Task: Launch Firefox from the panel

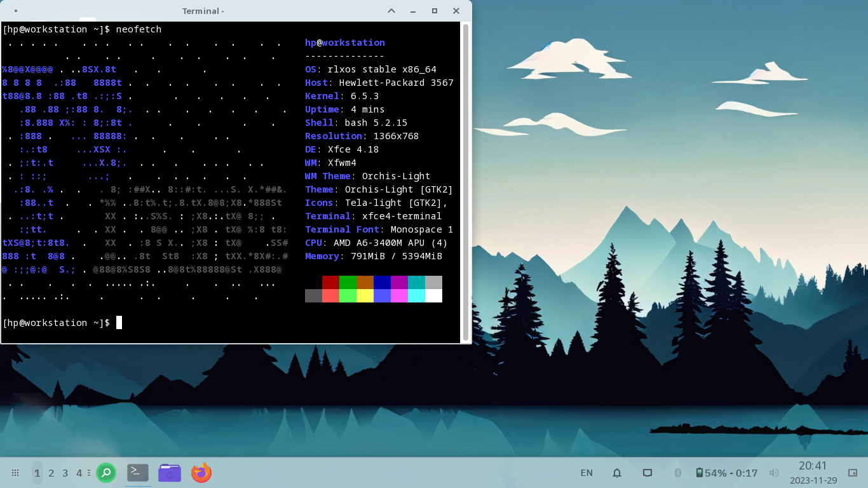Action: [201, 473]
